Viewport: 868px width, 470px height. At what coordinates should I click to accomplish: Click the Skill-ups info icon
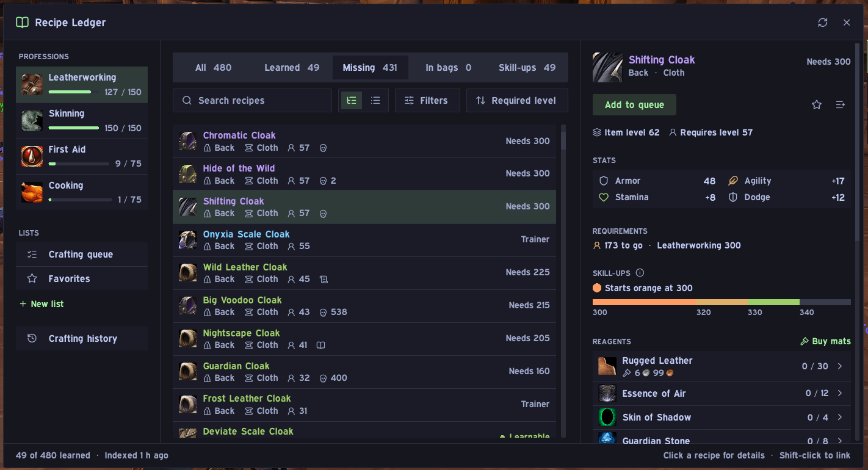click(640, 273)
